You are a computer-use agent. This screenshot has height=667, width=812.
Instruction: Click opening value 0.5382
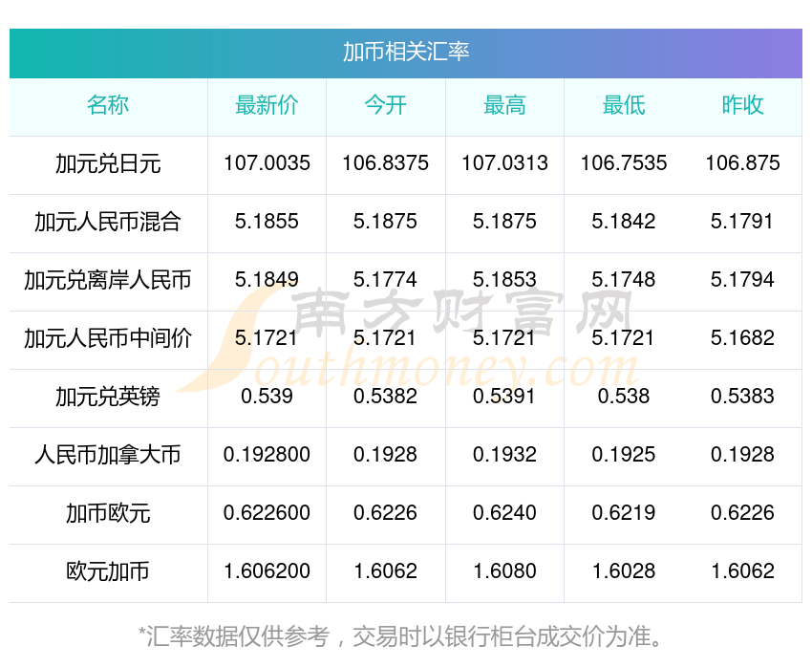coord(386,397)
